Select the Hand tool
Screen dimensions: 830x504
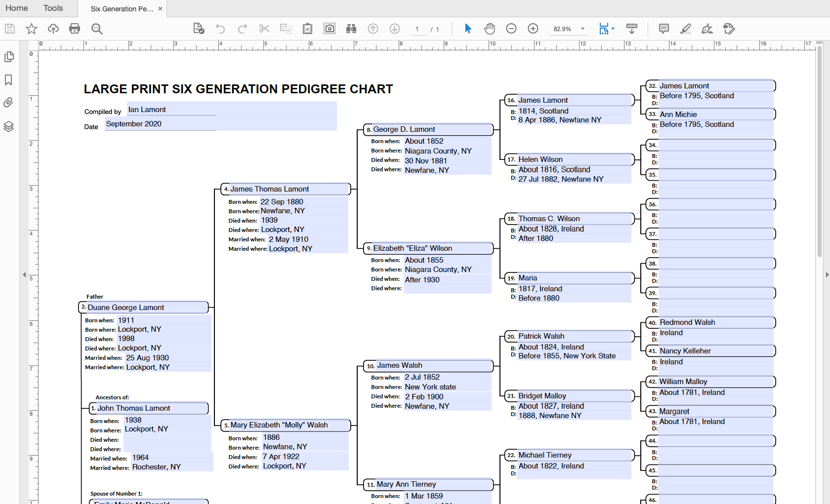click(490, 29)
